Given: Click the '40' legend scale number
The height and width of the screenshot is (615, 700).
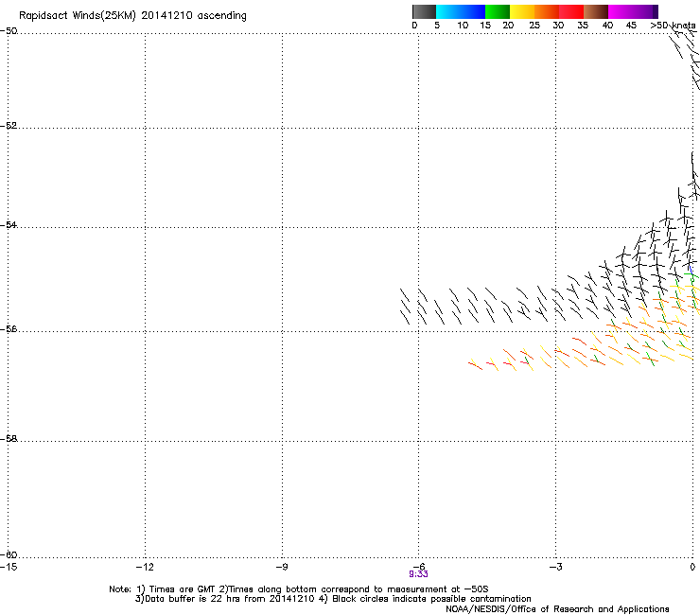Looking at the screenshot, I should (x=607, y=25).
